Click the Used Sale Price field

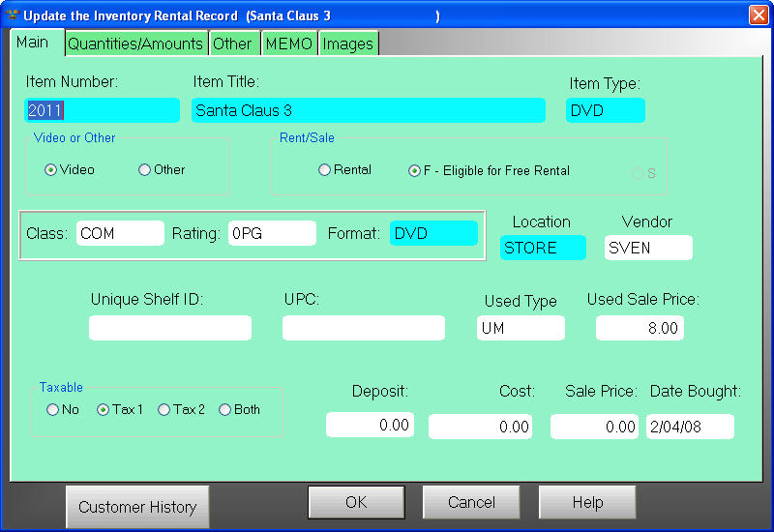click(640, 329)
